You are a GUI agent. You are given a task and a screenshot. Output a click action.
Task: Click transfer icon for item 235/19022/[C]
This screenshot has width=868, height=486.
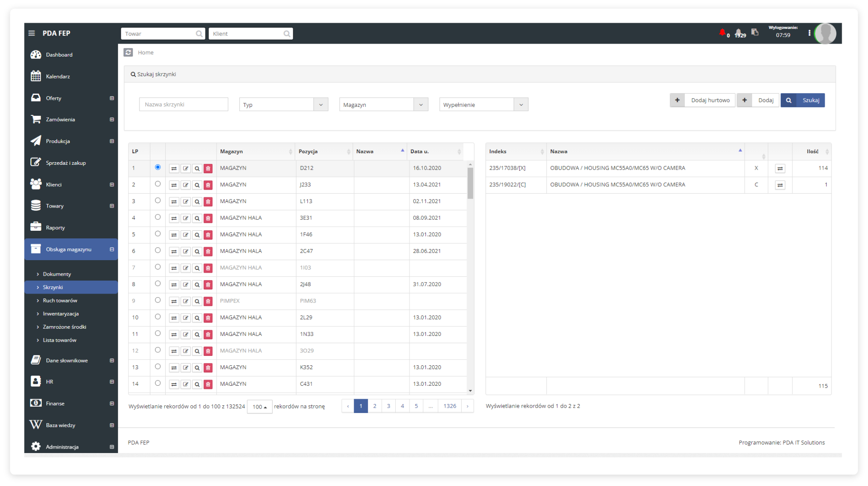pyautogui.click(x=780, y=185)
